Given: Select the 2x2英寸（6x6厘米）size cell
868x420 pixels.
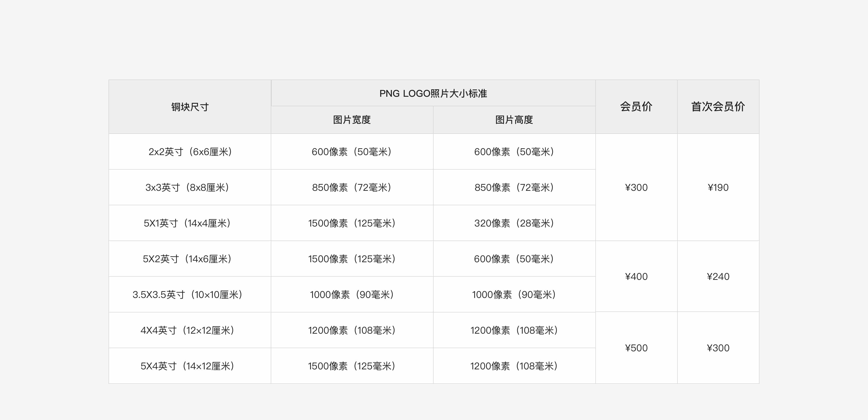Looking at the screenshot, I should click(x=190, y=152).
